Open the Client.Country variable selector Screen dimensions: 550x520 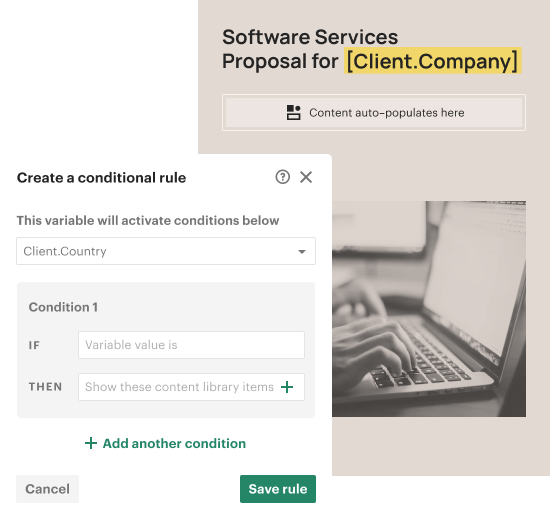coord(166,251)
